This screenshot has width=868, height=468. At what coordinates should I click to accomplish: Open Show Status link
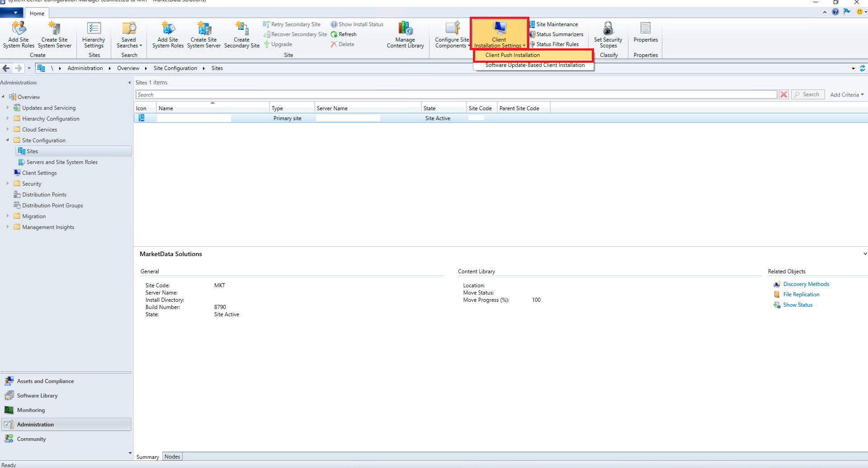click(x=797, y=305)
